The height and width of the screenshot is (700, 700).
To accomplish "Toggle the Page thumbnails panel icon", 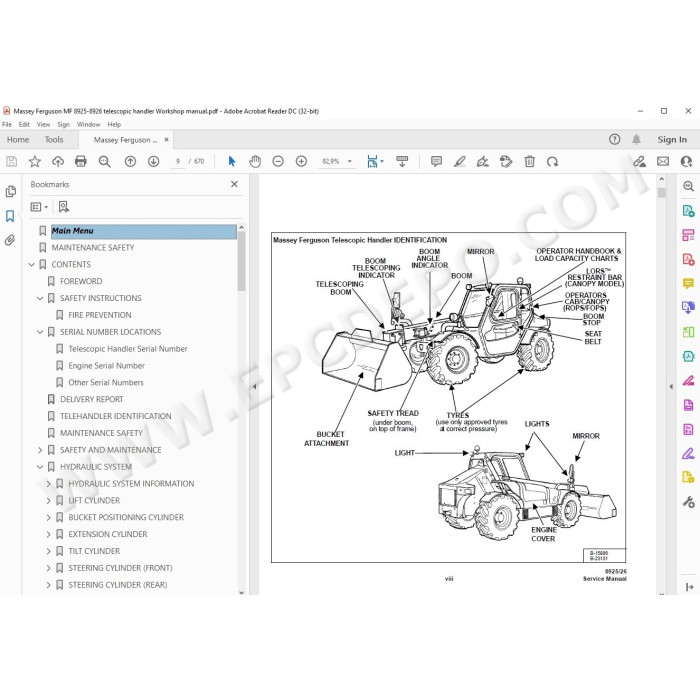I will [10, 191].
